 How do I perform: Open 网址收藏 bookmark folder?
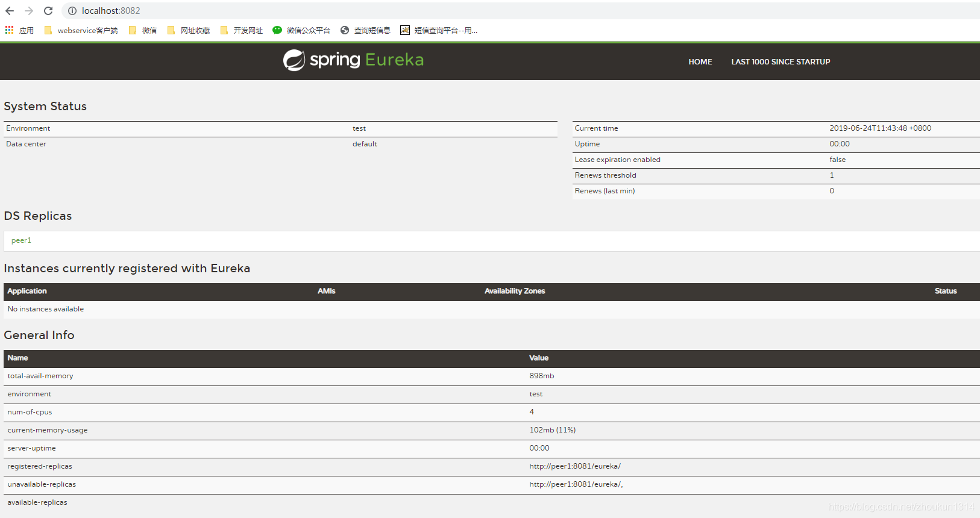189,30
